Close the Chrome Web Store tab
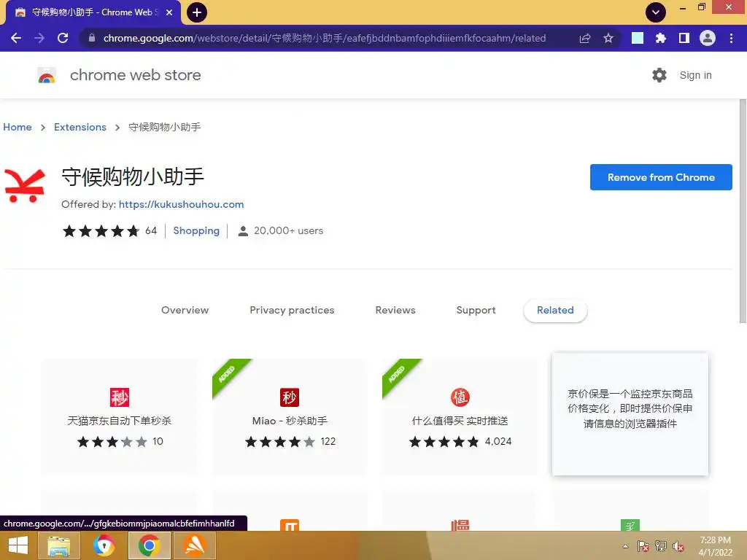The height and width of the screenshot is (560, 747). click(x=169, y=12)
